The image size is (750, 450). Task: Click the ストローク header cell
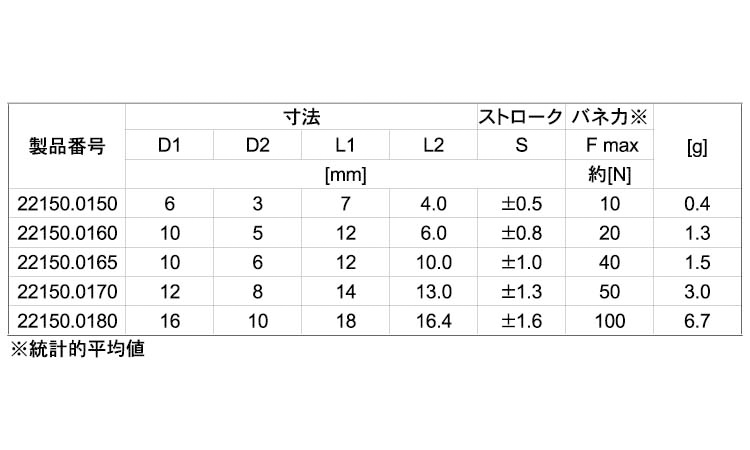tap(521, 117)
